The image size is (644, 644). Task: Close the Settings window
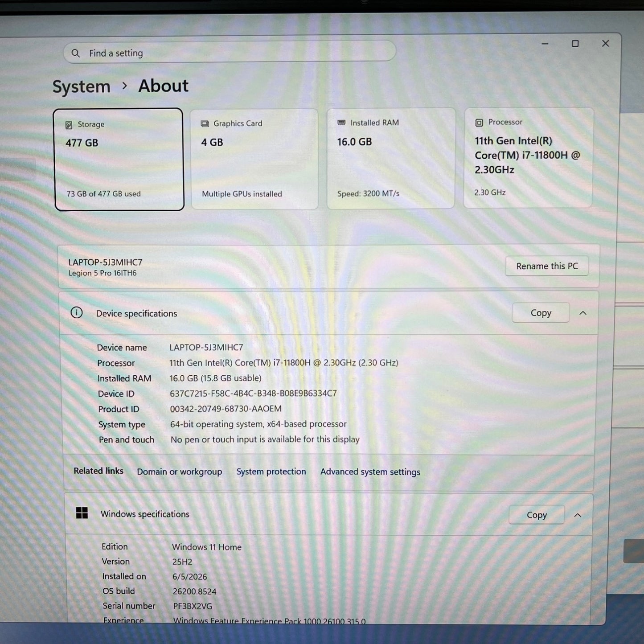pyautogui.click(x=605, y=43)
